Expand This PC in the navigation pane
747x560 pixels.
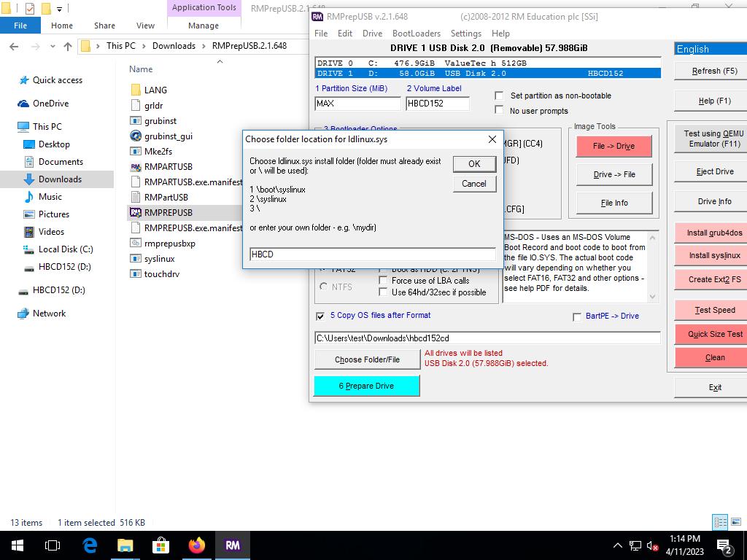[10, 126]
